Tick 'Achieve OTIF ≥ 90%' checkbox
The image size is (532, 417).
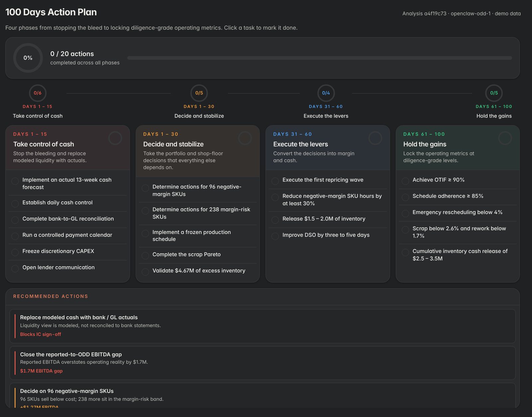click(405, 181)
